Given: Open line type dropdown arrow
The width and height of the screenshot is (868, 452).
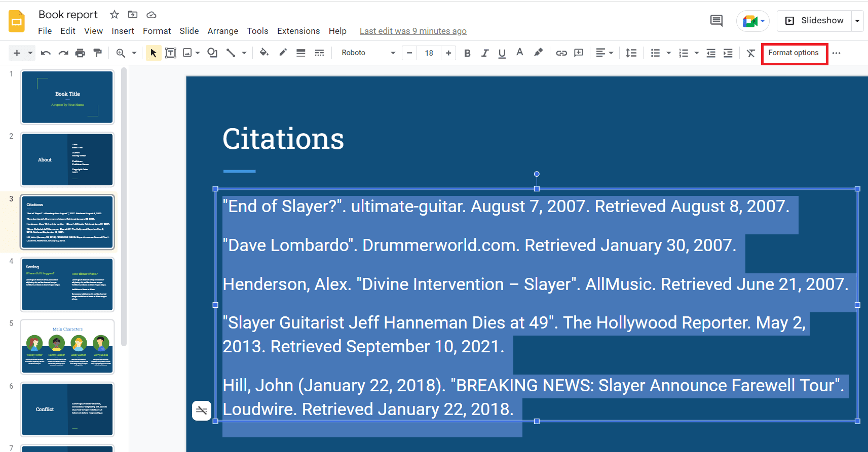Looking at the screenshot, I should [244, 53].
